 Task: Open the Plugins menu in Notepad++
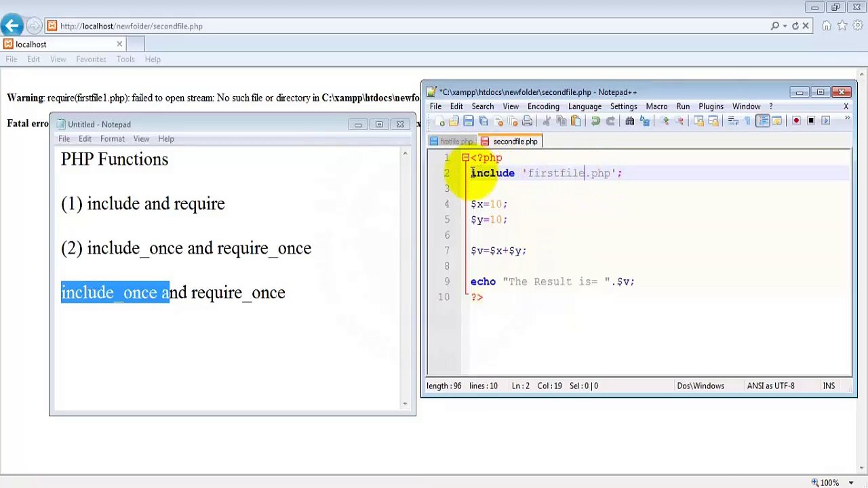point(711,106)
